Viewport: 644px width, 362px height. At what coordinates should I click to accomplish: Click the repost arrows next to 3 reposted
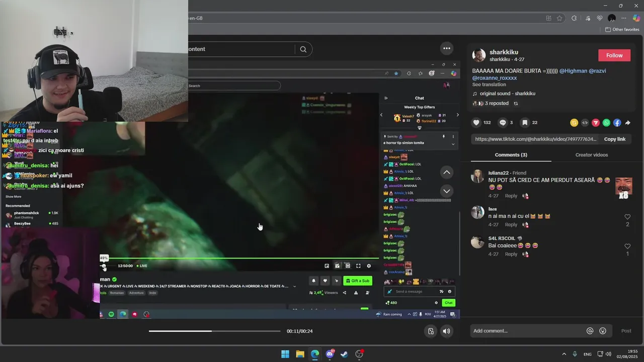coord(516,104)
